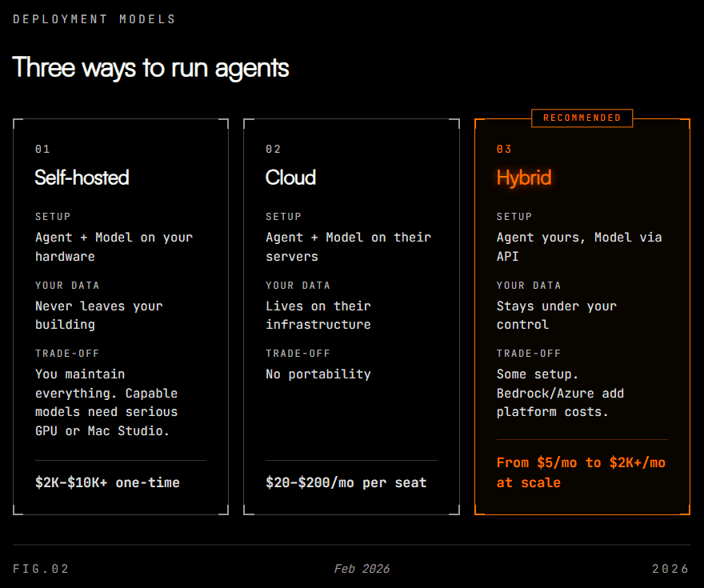
Task: Click the FIG.02 footer label
Action: click(x=40, y=569)
